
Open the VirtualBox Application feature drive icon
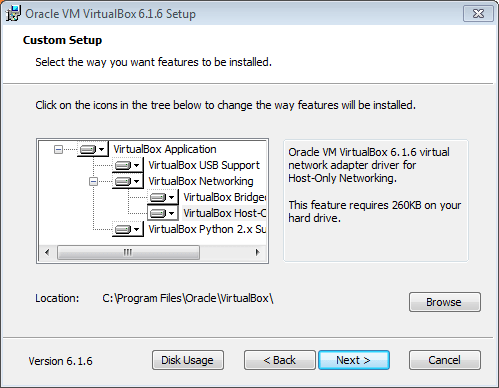pos(88,149)
